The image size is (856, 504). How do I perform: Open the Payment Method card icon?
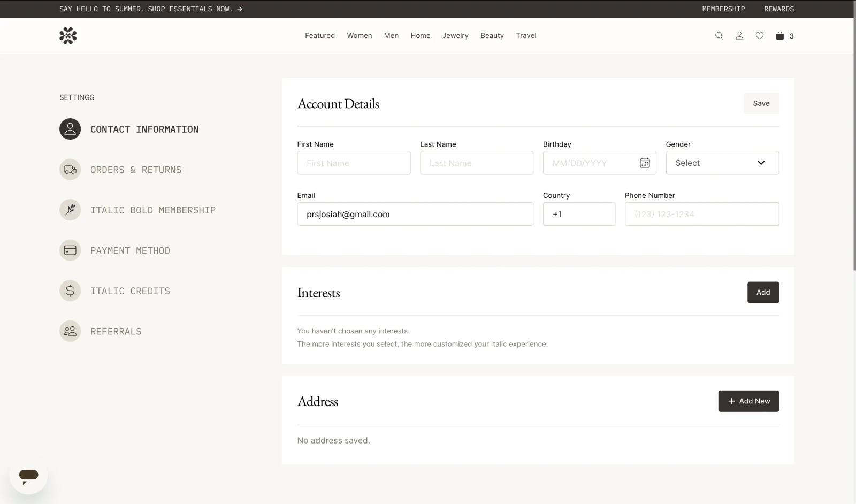coord(70,250)
